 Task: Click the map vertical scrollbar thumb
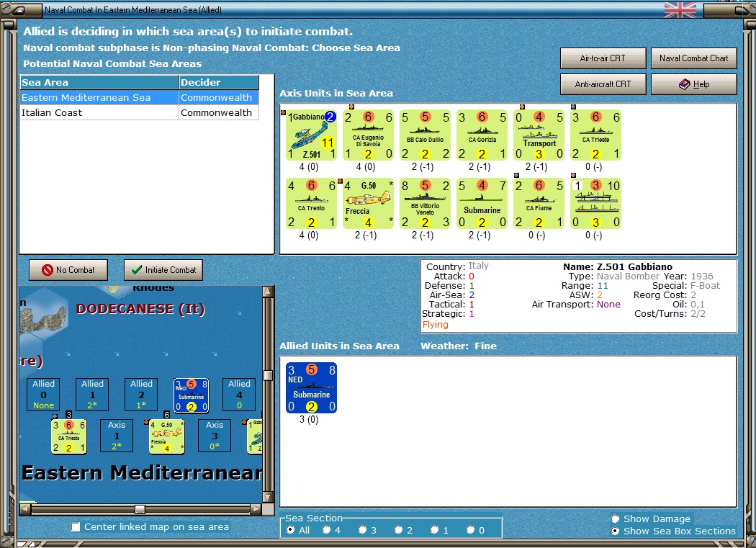pos(268,375)
